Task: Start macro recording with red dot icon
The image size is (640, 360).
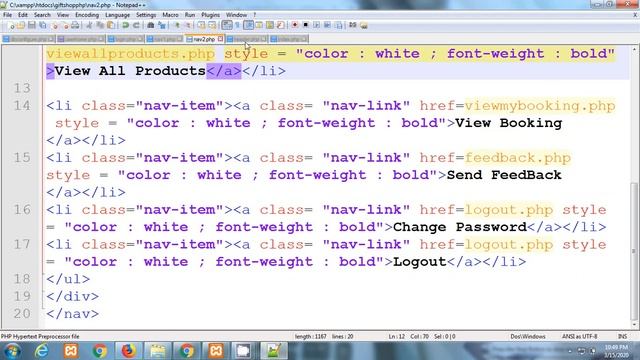Action: pos(294,25)
